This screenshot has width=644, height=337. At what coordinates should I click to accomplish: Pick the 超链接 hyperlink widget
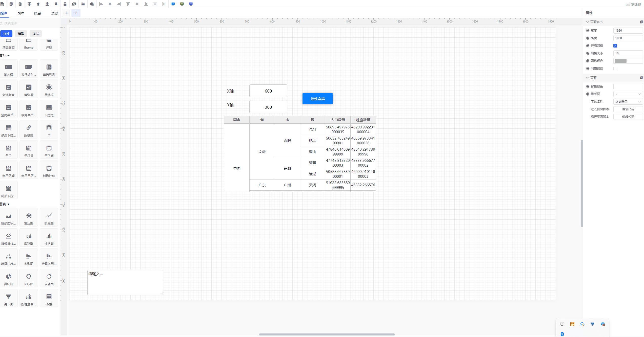29,130
